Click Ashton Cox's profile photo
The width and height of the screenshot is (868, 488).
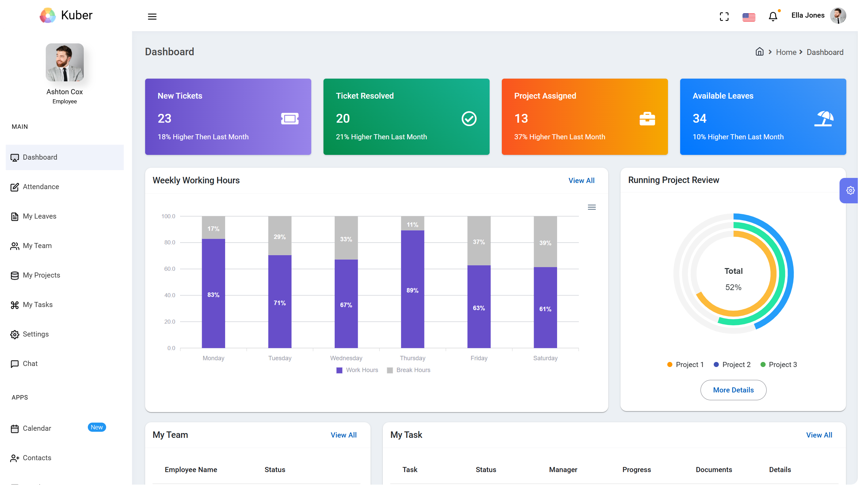(64, 62)
